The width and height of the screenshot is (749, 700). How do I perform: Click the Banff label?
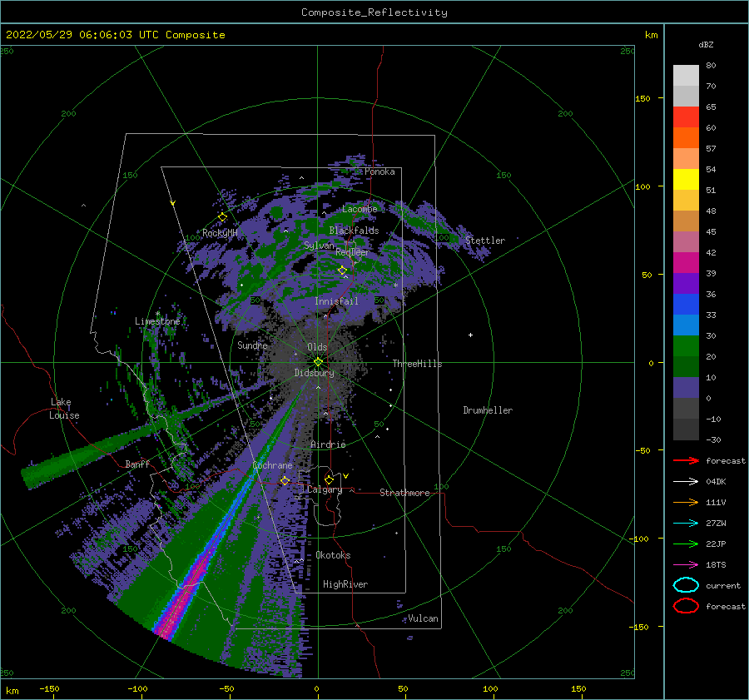click(137, 464)
